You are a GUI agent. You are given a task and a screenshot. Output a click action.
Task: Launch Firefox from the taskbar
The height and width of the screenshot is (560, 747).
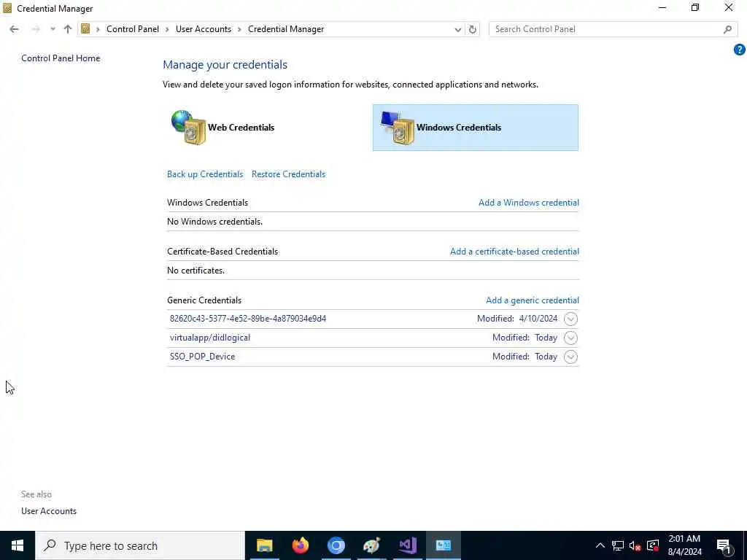coord(300,545)
